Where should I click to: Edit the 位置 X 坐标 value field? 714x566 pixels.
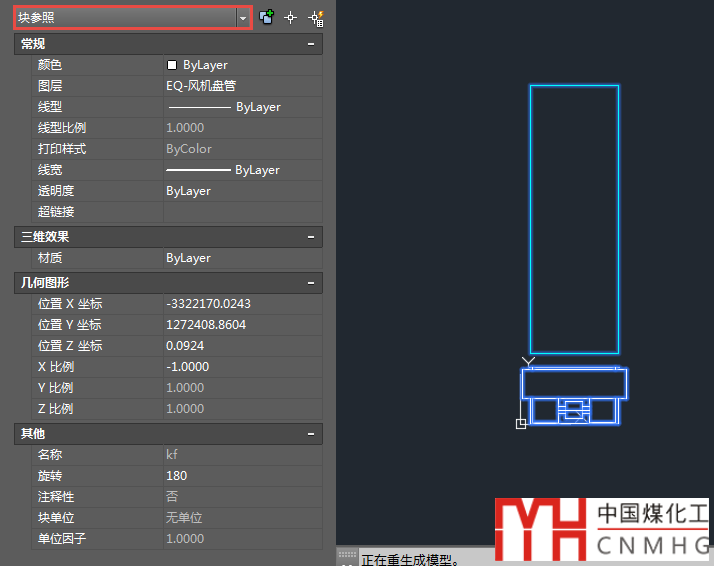tap(240, 304)
